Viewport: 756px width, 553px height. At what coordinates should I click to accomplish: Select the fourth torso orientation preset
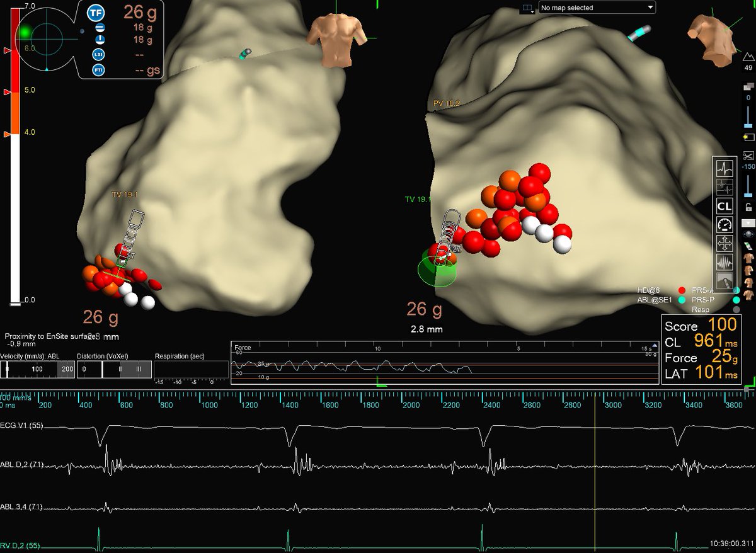point(748,295)
